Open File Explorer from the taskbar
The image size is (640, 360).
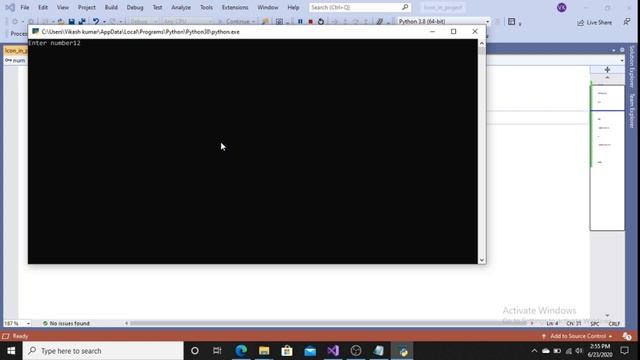[264, 351]
